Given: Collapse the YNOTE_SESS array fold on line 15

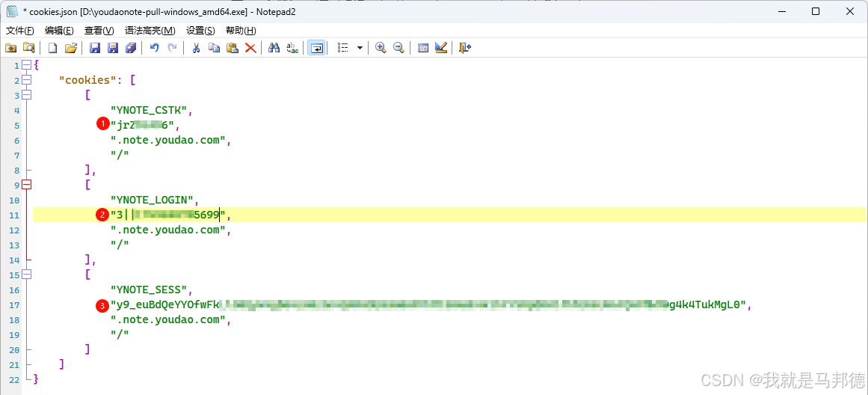Looking at the screenshot, I should [x=26, y=275].
